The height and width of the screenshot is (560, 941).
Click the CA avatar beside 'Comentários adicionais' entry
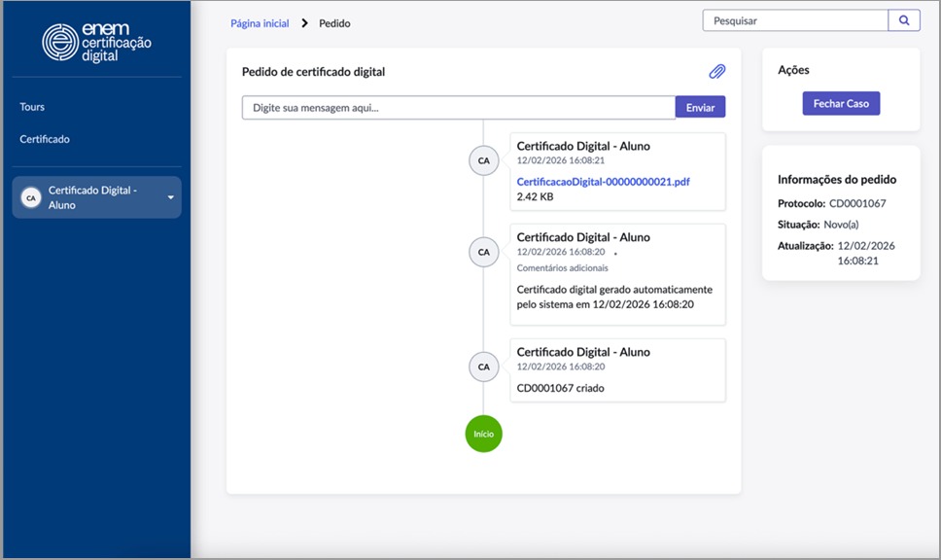(x=483, y=252)
